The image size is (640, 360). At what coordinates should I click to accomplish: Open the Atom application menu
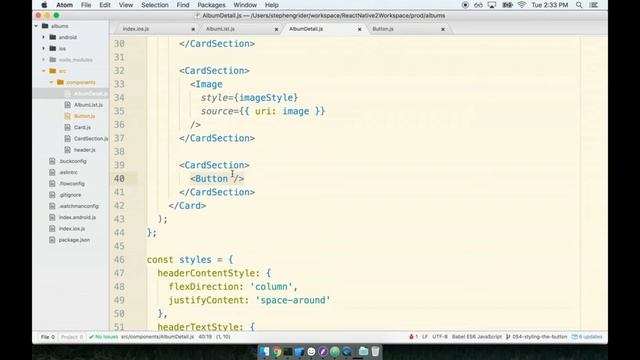[x=64, y=5]
